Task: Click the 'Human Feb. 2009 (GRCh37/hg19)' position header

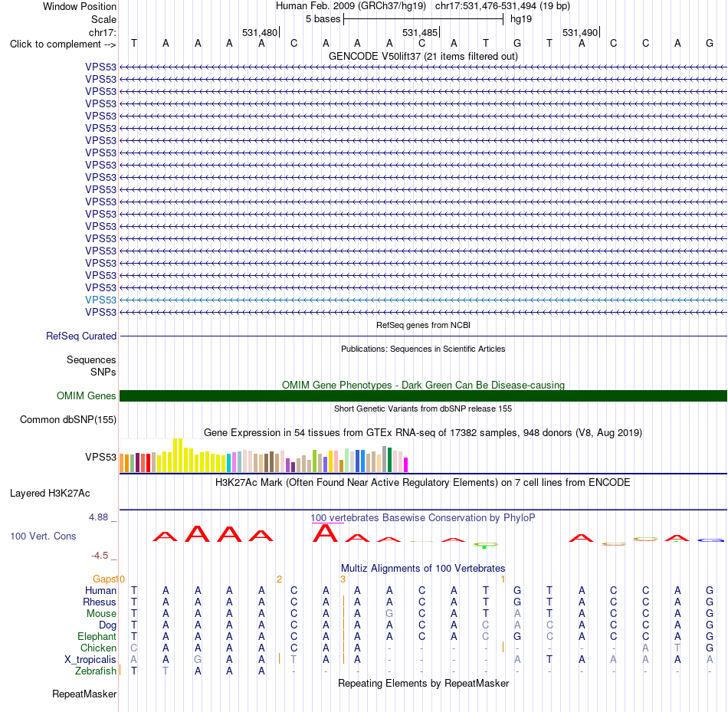Action: pos(350,6)
